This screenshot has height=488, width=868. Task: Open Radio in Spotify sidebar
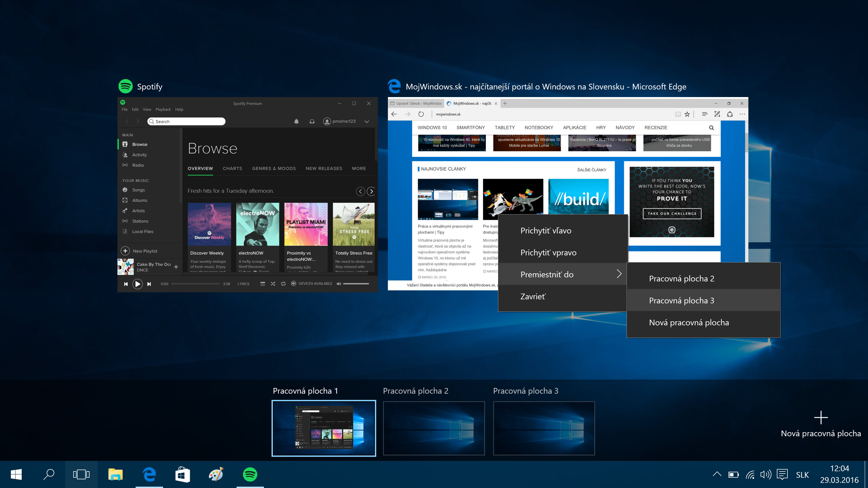click(133, 165)
